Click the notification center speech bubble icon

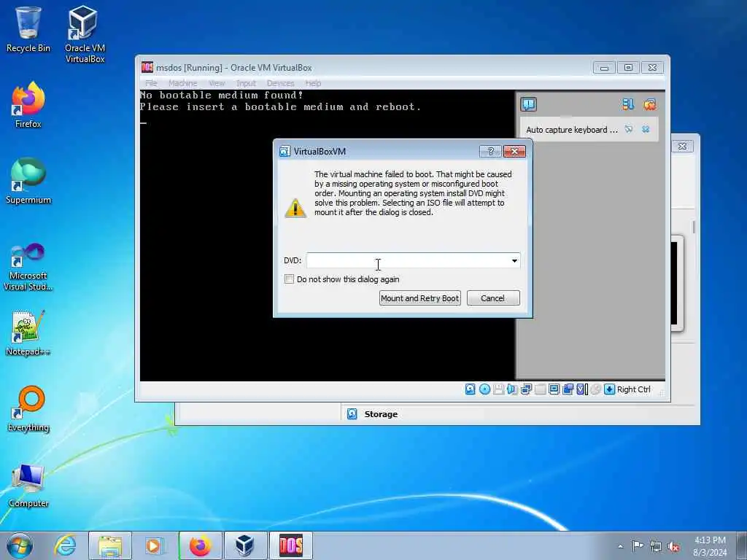click(528, 104)
